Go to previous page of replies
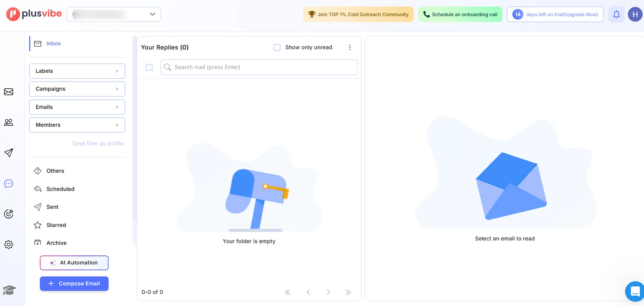The height and width of the screenshot is (306, 644). pos(308,292)
